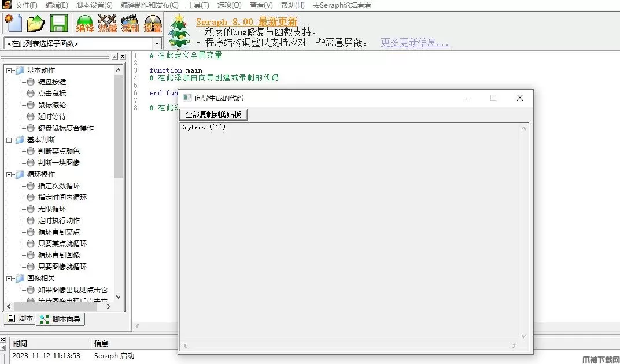Open an existing script with folder icon

point(36,23)
